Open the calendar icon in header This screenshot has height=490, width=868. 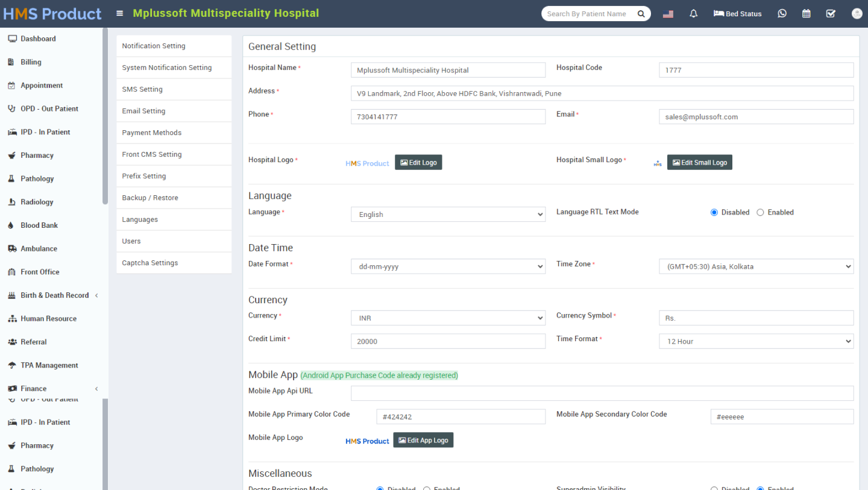click(x=807, y=13)
